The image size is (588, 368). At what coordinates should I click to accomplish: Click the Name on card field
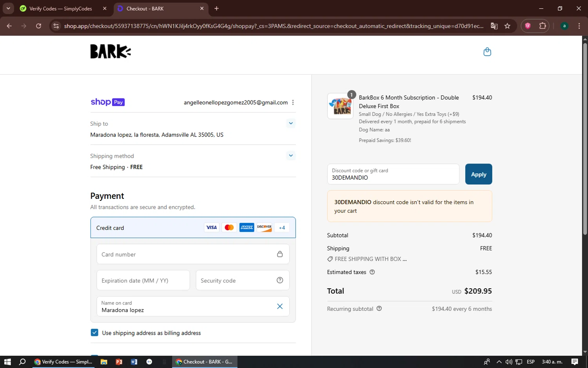tap(193, 306)
